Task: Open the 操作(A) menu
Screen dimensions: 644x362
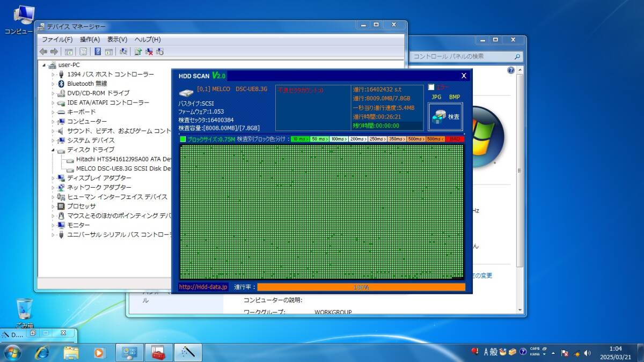Action: click(90, 39)
